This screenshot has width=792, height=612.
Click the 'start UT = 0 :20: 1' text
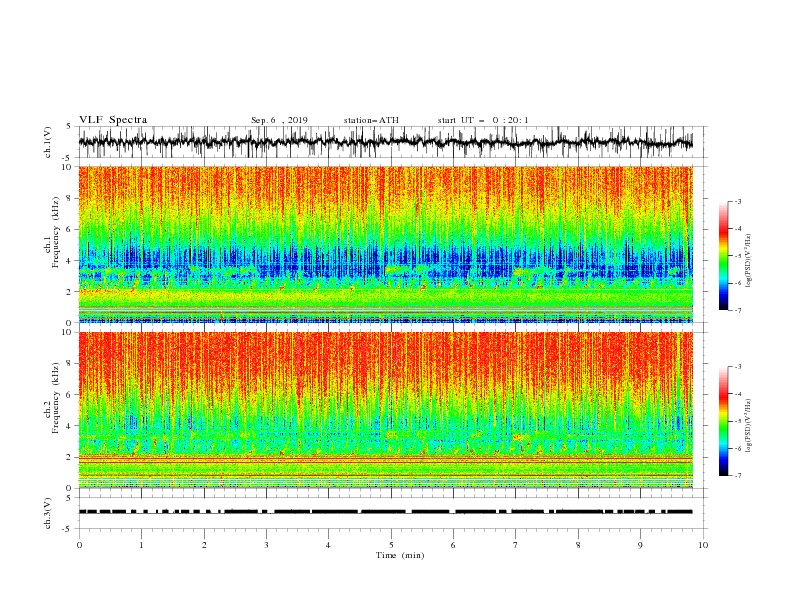[x=483, y=120]
